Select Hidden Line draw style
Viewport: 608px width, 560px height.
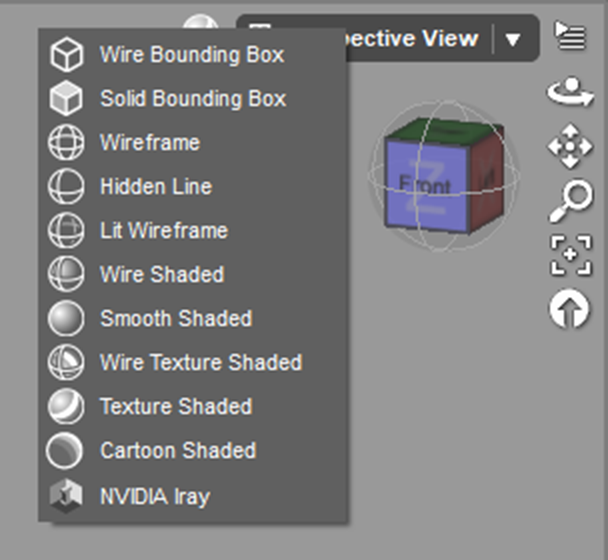[155, 187]
